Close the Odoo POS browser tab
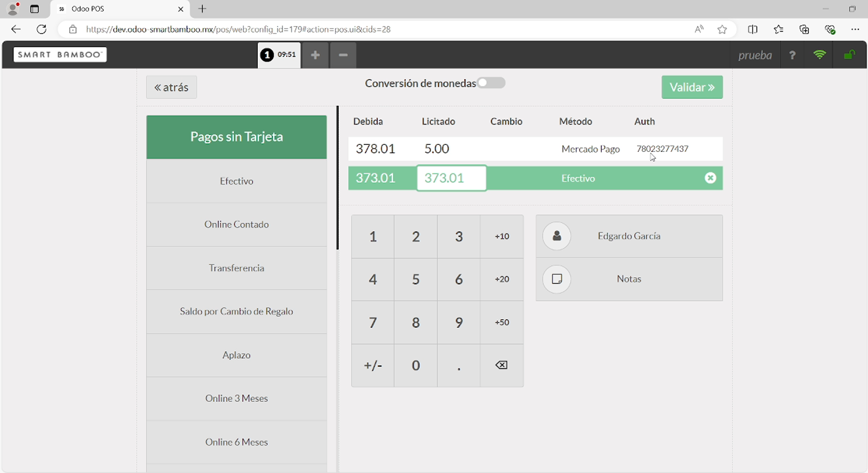 tap(181, 9)
